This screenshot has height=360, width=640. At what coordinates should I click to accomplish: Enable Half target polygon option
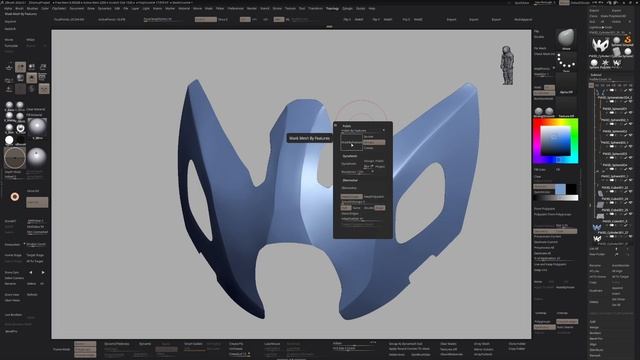(346, 208)
